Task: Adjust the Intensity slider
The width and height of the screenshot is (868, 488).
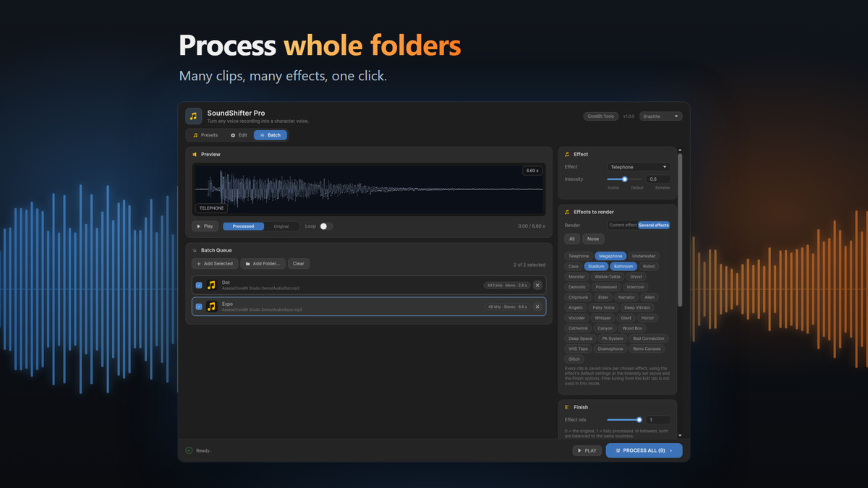Action: (x=625, y=179)
